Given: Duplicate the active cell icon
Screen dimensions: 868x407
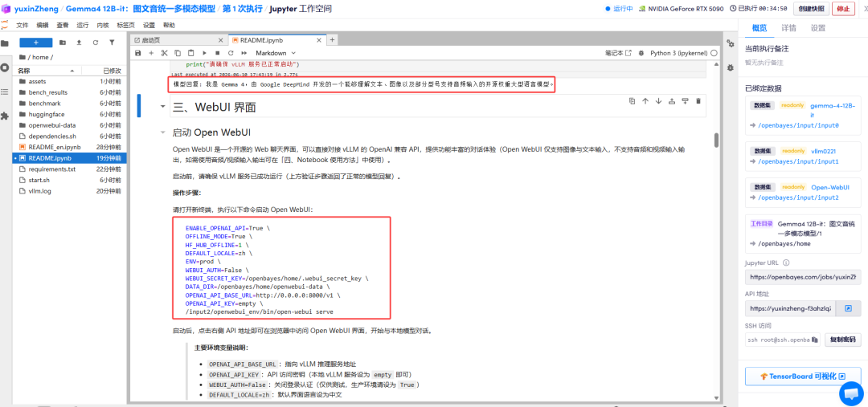Looking at the screenshot, I should [x=632, y=101].
